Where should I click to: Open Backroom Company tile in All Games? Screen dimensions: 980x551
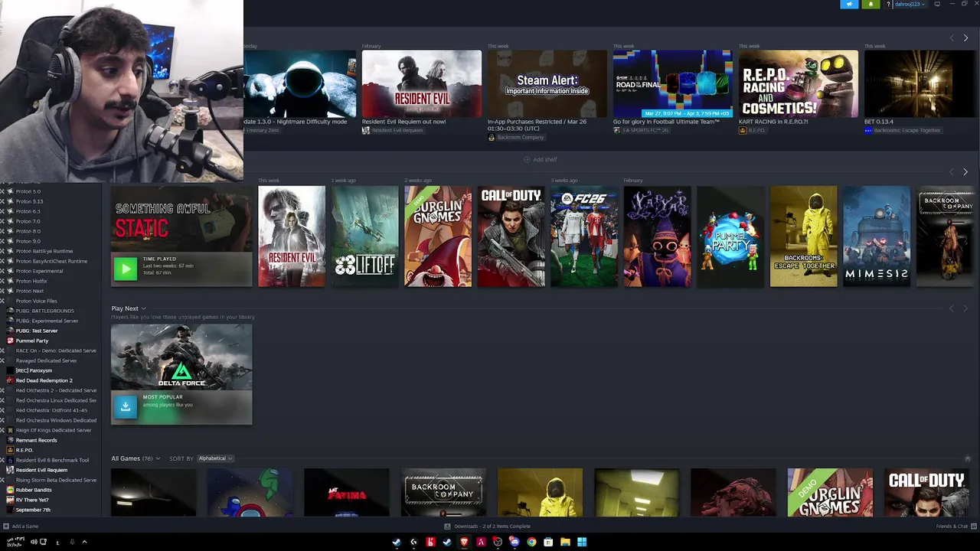click(443, 493)
